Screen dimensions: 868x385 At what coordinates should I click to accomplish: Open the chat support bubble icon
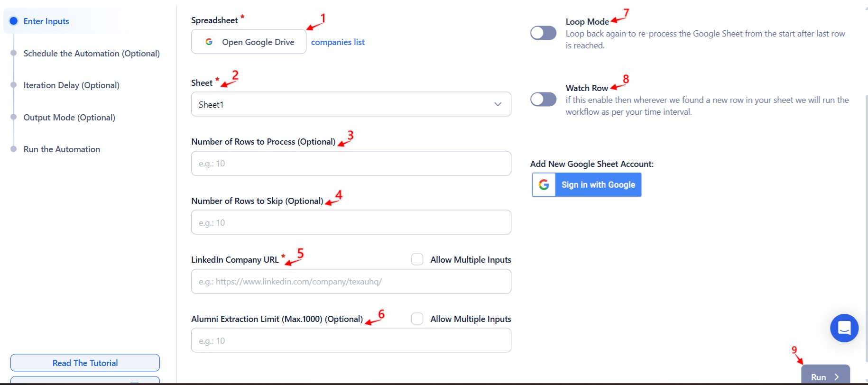[844, 328]
